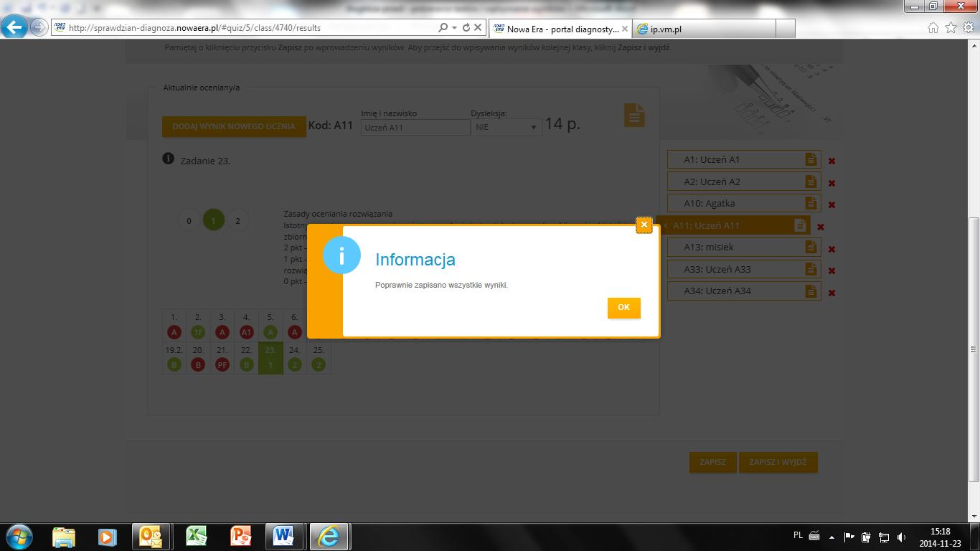Open student A10: Agatka row

tap(744, 203)
